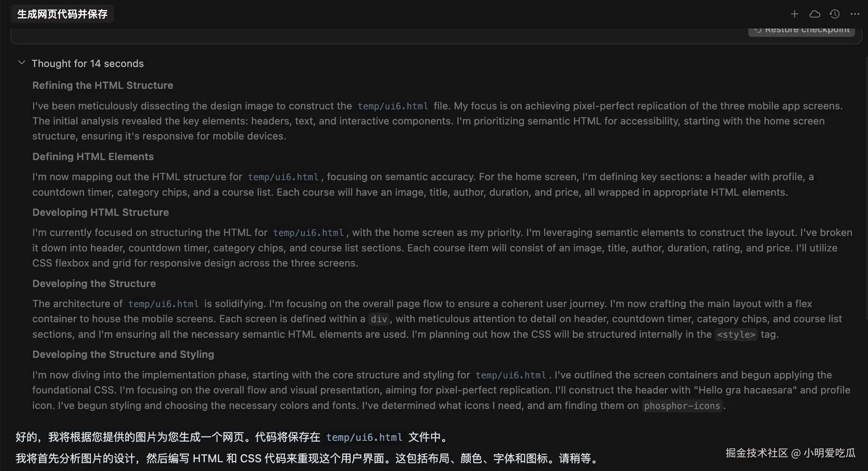This screenshot has height=471, width=868.
Task: Open temp/ui6.html link under Developing HTML Structure
Action: [x=308, y=233]
